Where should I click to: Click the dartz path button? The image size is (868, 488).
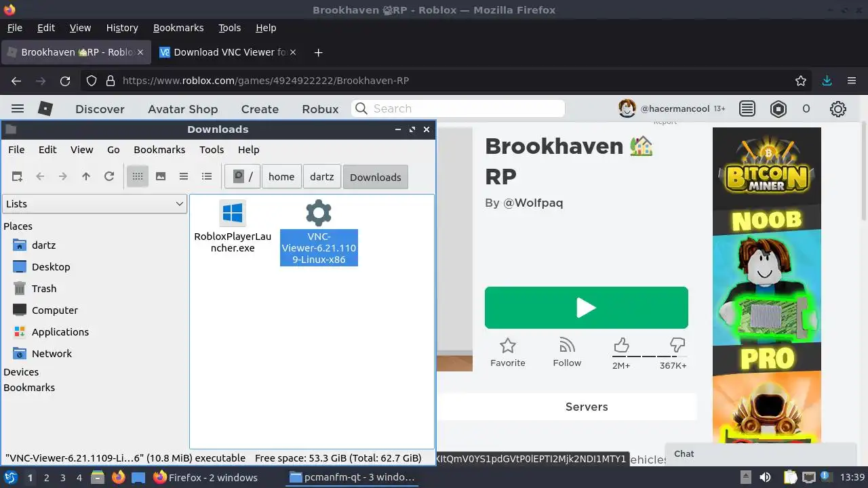pyautogui.click(x=321, y=177)
